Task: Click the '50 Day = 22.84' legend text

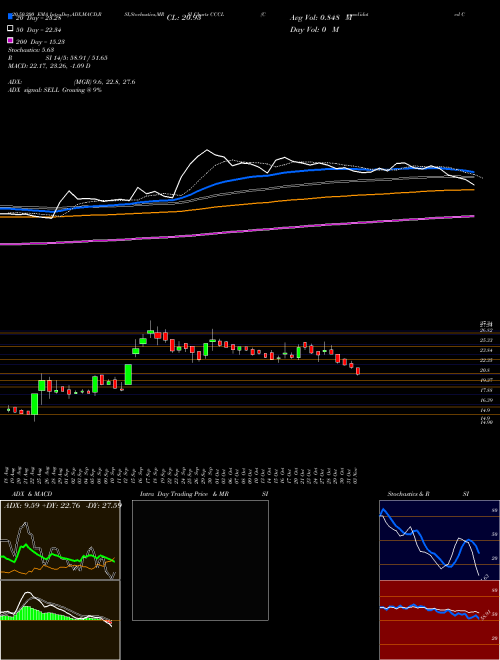Action: point(40,29)
